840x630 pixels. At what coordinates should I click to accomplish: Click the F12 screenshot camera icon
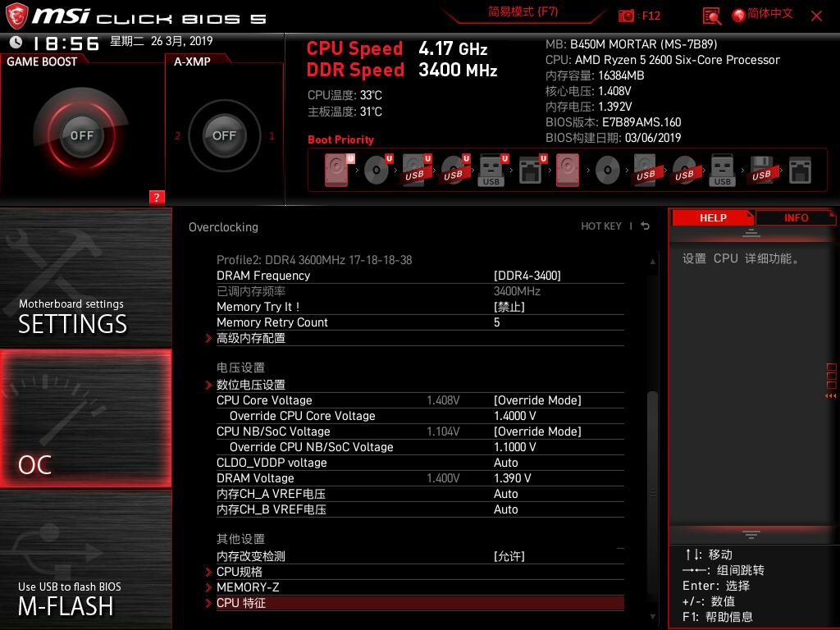(x=626, y=16)
